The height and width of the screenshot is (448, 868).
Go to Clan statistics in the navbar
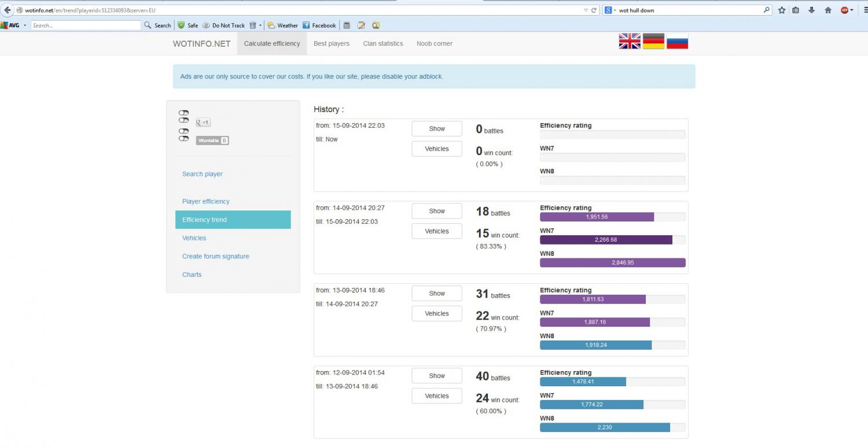click(382, 43)
